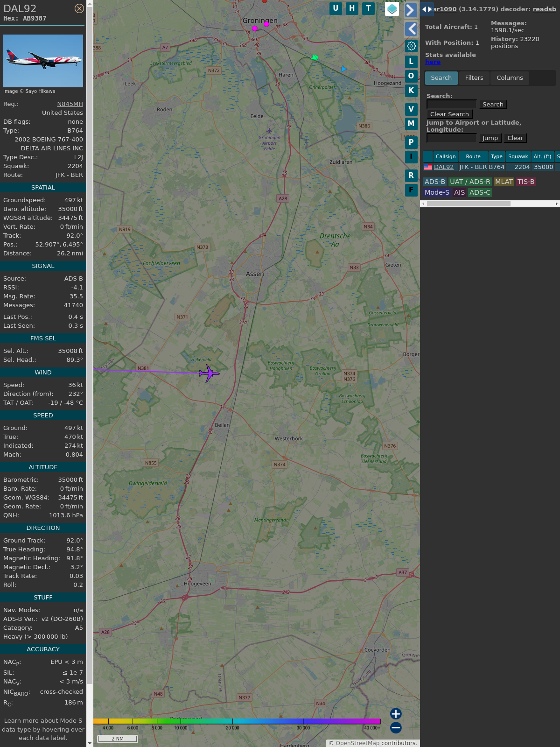The height and width of the screenshot is (747, 560).
Task: Click the FMS SEL section header
Action: pyautogui.click(x=43, y=338)
